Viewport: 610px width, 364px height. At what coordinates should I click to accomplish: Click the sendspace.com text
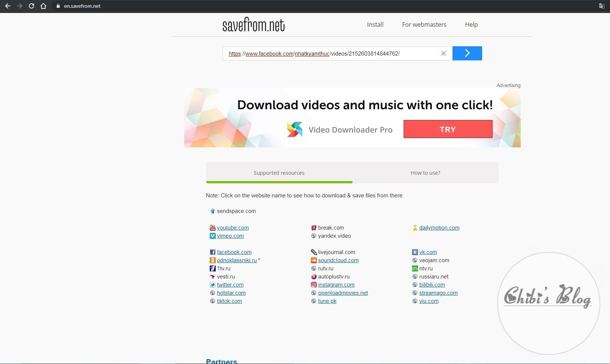(x=236, y=211)
